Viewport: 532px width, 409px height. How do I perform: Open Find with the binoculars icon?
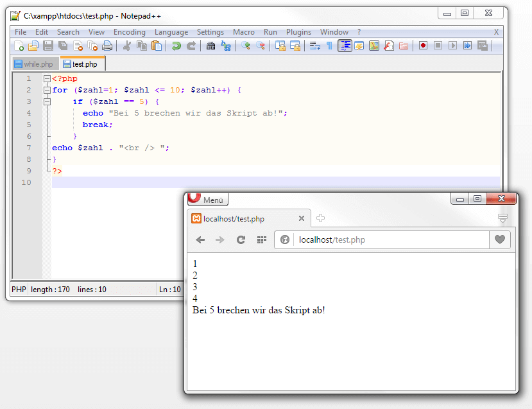[x=210, y=46]
